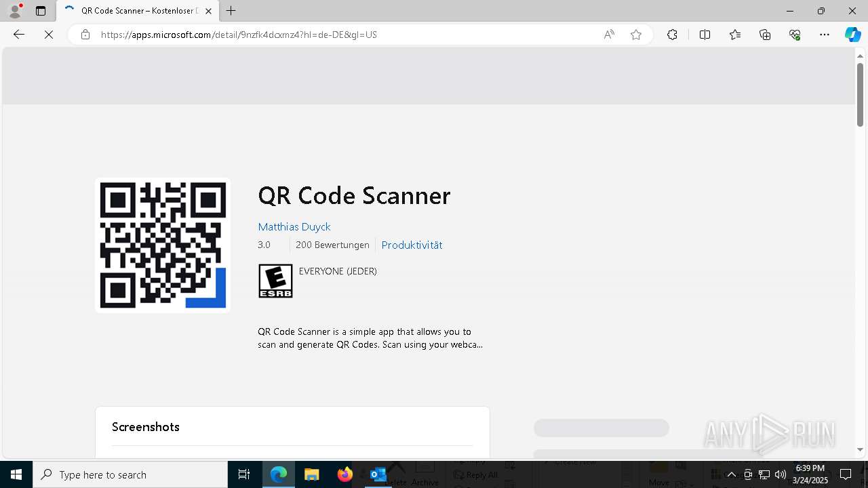Open network status in tray
This screenshot has height=488, width=868.
764,474
